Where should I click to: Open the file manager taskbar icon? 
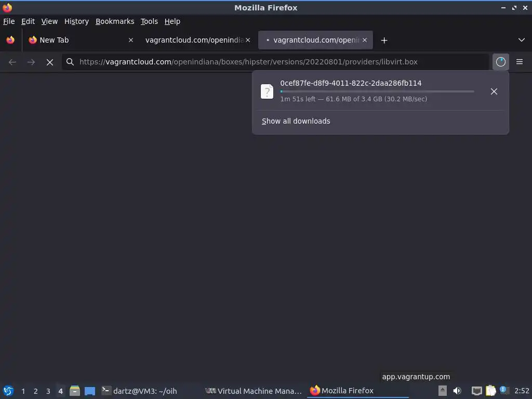pyautogui.click(x=75, y=391)
